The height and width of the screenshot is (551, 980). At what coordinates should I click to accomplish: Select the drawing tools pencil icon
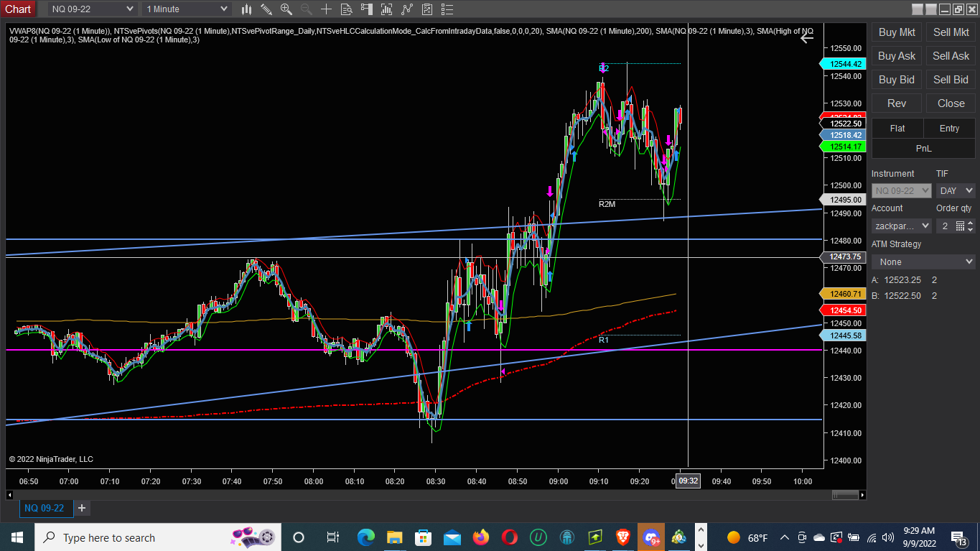[266, 9]
